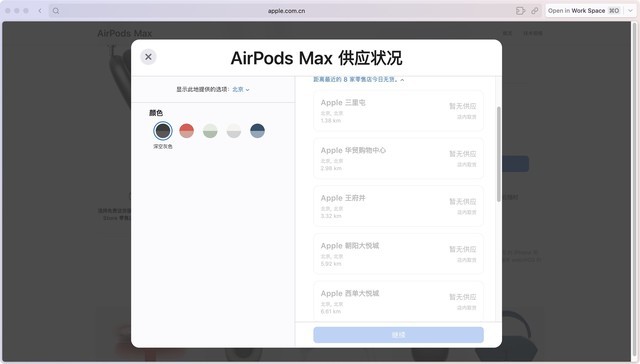The image size is (640, 364).
Task: Click the AirPods Max 供应状况 heading
Action: tap(316, 58)
